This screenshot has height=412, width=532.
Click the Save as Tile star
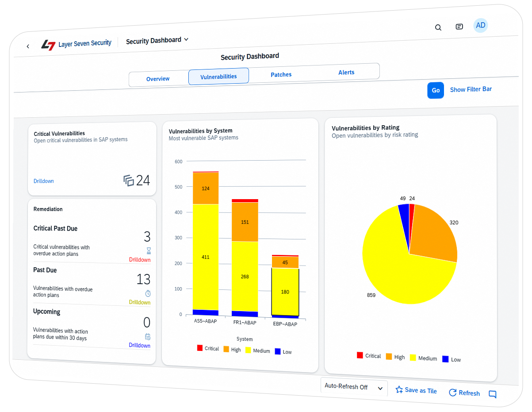point(399,390)
